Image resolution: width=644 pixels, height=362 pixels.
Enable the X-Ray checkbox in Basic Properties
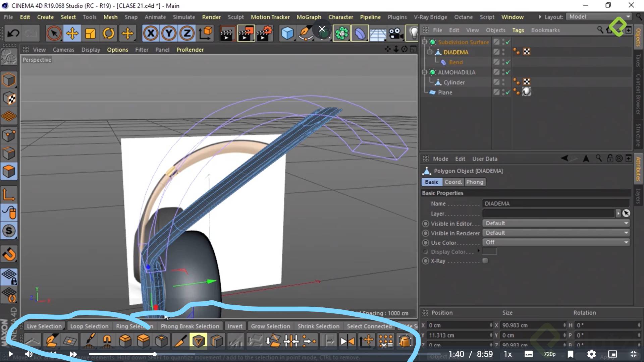coord(485,261)
